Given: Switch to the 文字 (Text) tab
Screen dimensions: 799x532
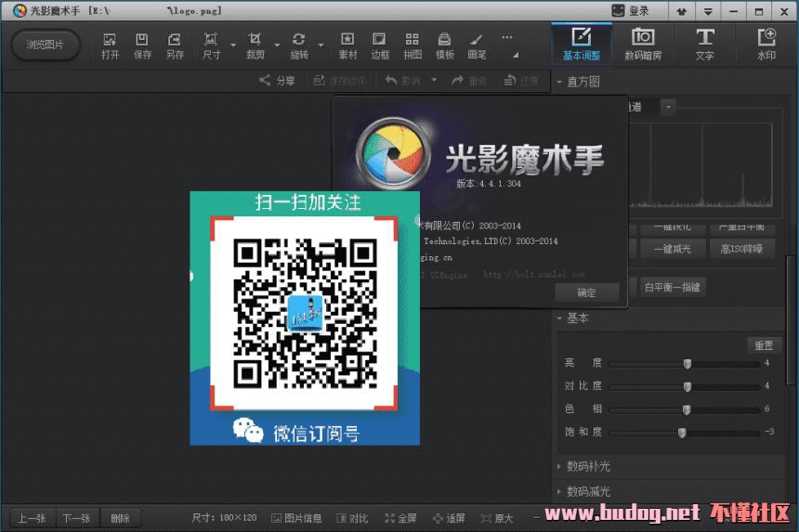Looking at the screenshot, I should point(704,44).
